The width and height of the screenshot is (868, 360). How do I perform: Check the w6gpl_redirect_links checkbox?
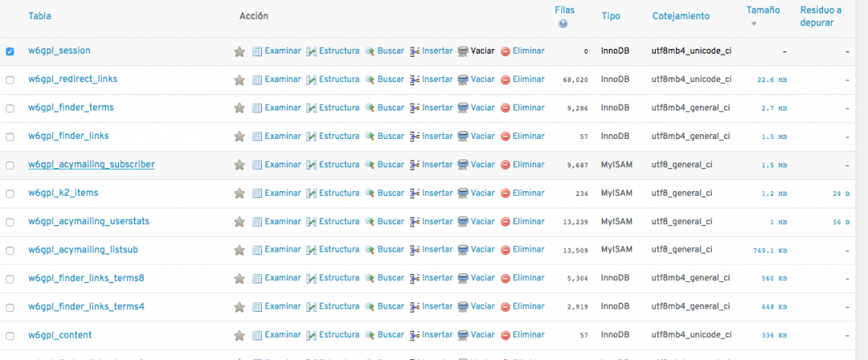(x=10, y=80)
